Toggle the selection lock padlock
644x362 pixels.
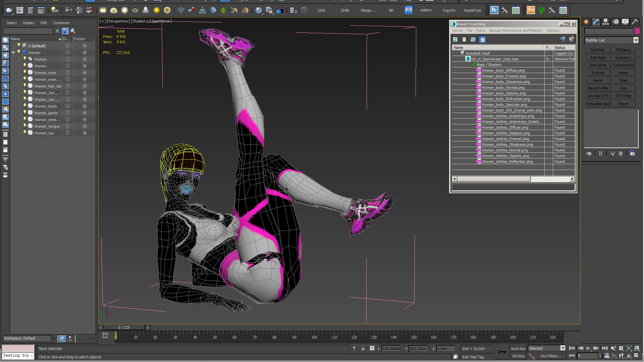(363, 349)
